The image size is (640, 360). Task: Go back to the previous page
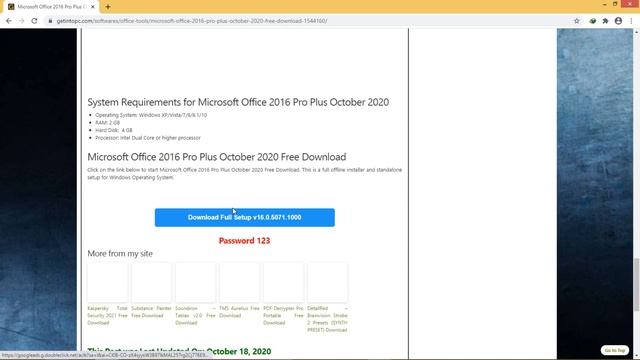[x=9, y=21]
